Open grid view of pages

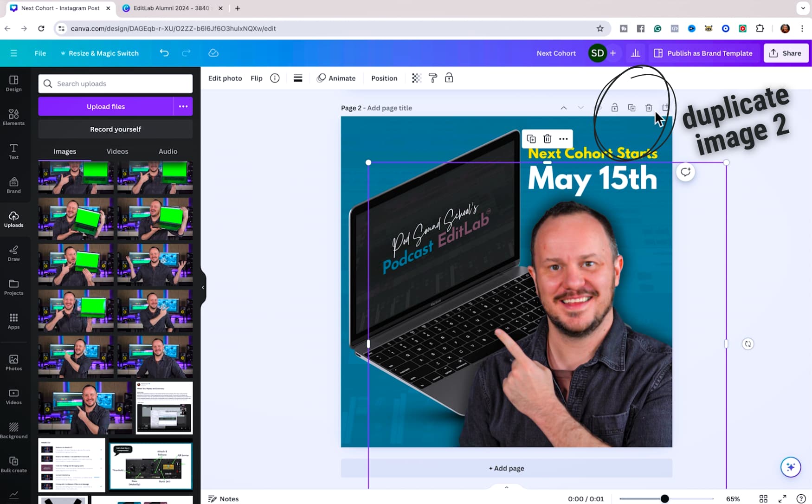763,499
